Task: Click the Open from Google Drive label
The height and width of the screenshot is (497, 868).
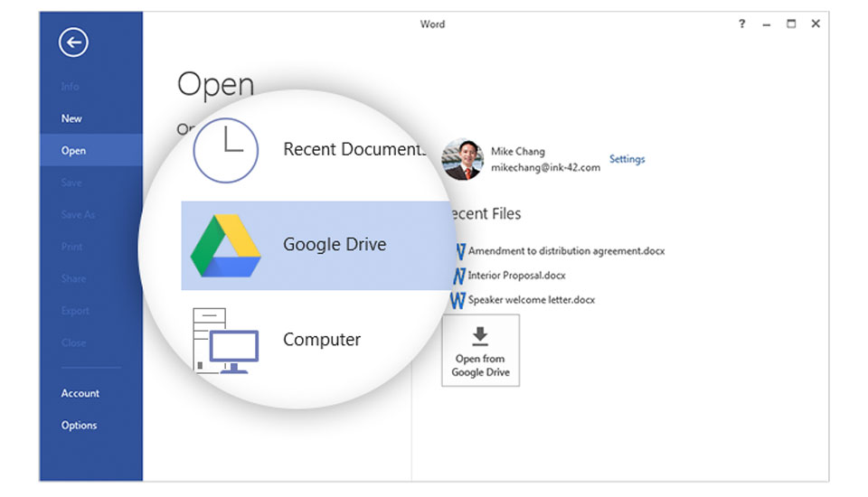Action: (480, 366)
